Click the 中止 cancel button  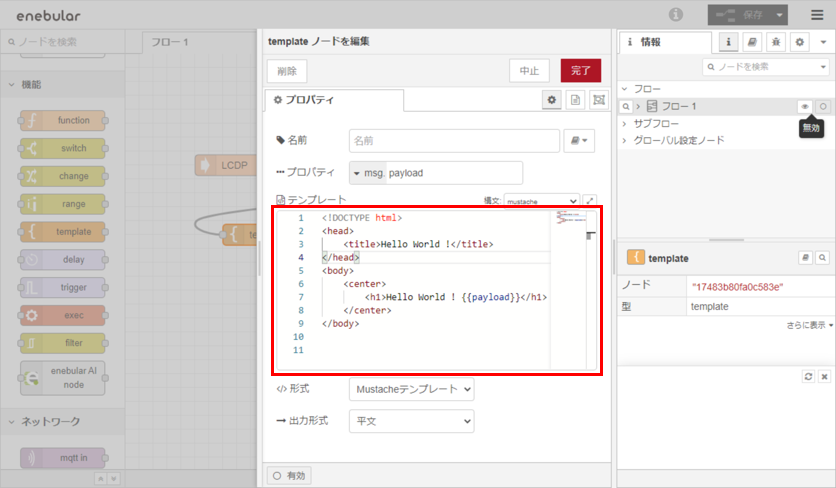(529, 70)
